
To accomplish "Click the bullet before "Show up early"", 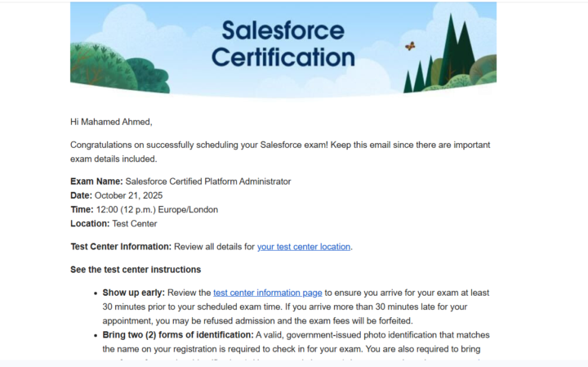I will [97, 293].
